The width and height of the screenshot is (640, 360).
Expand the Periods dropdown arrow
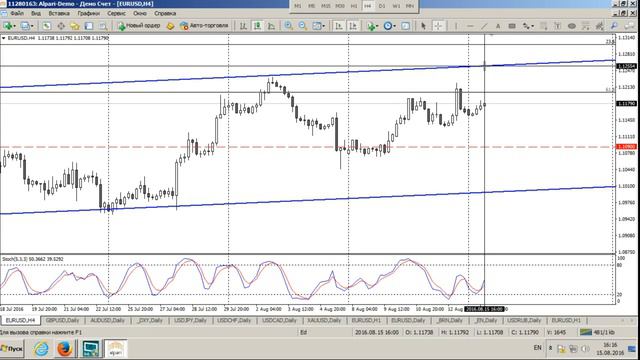coord(394,26)
